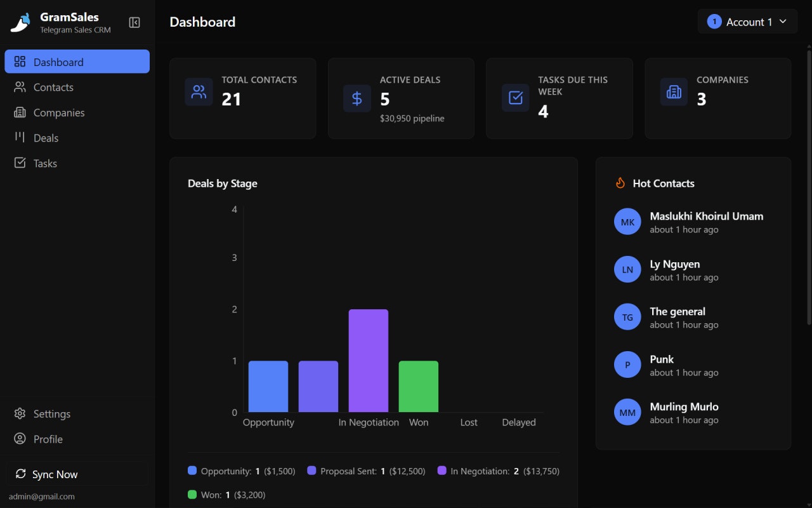The height and width of the screenshot is (508, 812).
Task: Click the Companies building icon in sidebar
Action: pos(21,112)
